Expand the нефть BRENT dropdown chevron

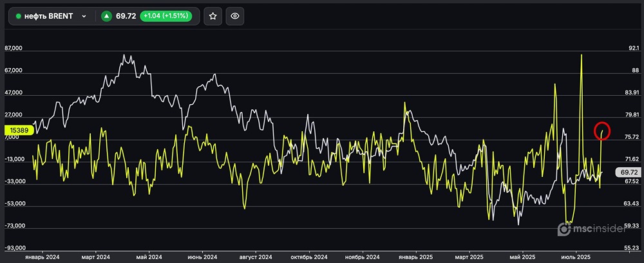click(x=84, y=17)
